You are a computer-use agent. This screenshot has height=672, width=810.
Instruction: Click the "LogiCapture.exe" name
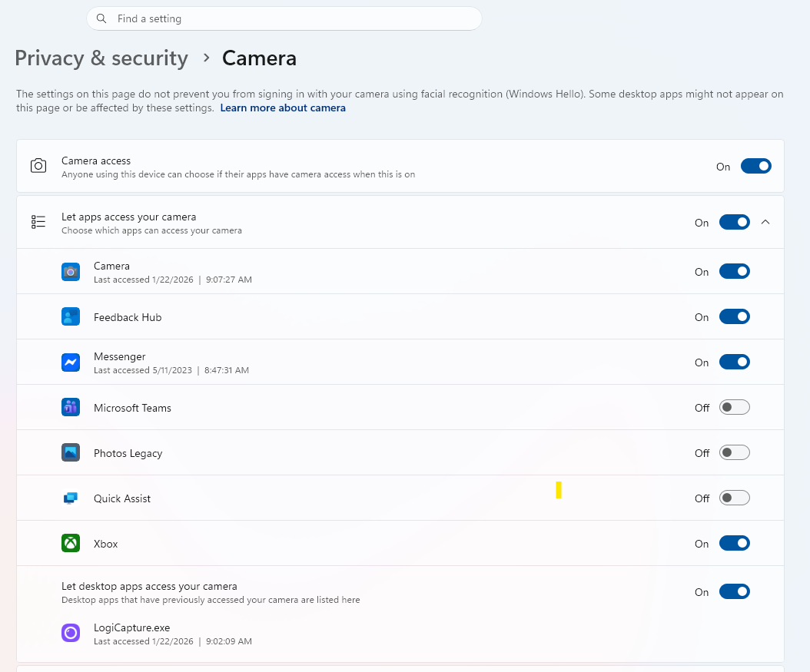click(x=131, y=627)
